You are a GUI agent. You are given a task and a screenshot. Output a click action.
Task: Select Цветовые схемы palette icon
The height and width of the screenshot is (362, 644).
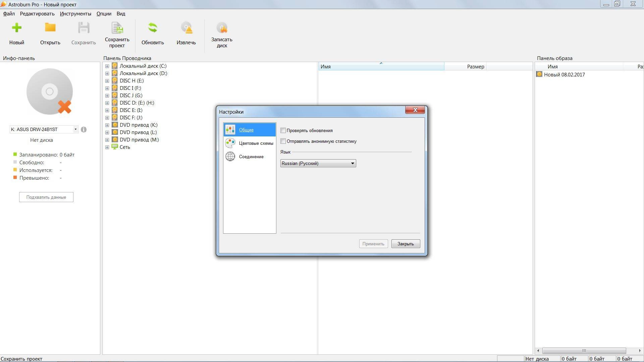pyautogui.click(x=230, y=143)
